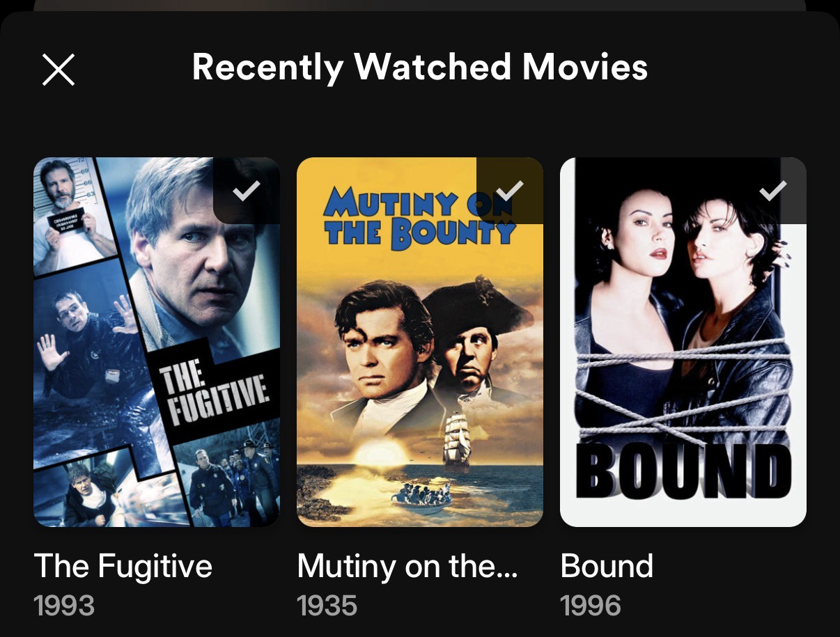Click blue 'Mutiny on the Bounty' poster lettering
Viewport: 840px width, 637px height.
[x=419, y=218]
